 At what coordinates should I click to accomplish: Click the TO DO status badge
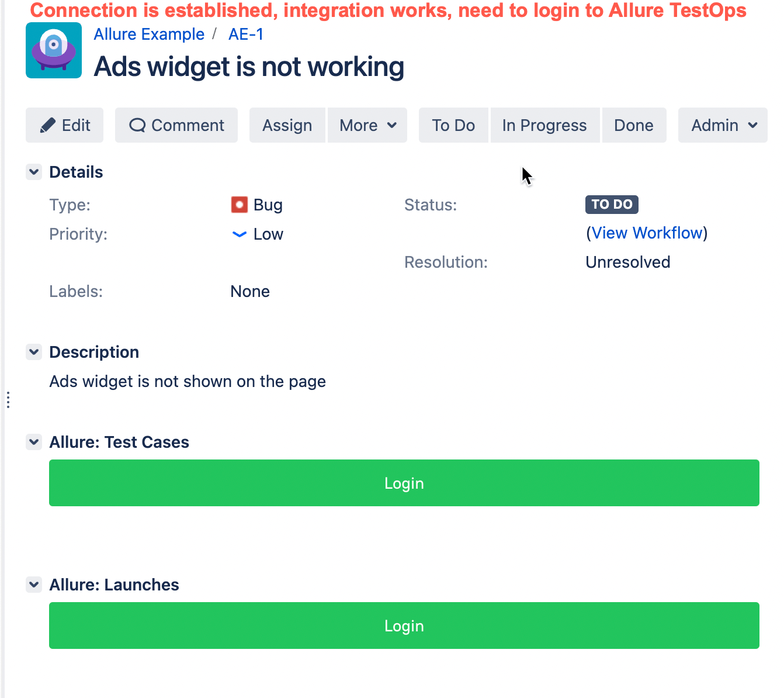click(x=612, y=205)
